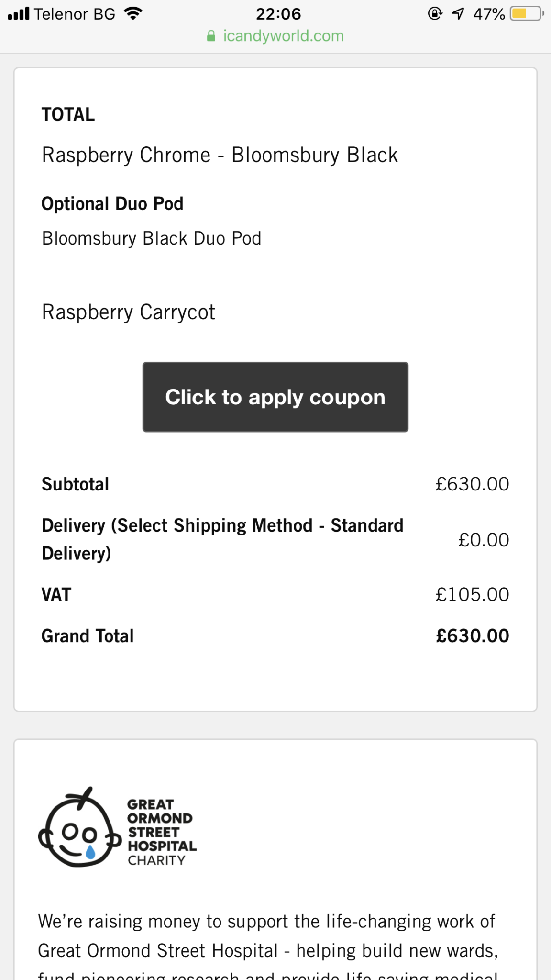Select the Raspberry Chrome - Bloomsbury Black item
The height and width of the screenshot is (980, 551).
click(x=220, y=155)
